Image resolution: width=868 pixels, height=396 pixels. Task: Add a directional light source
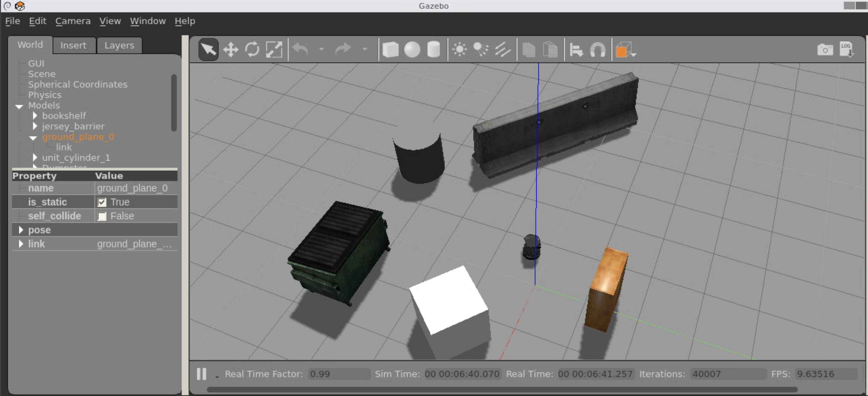(503, 49)
